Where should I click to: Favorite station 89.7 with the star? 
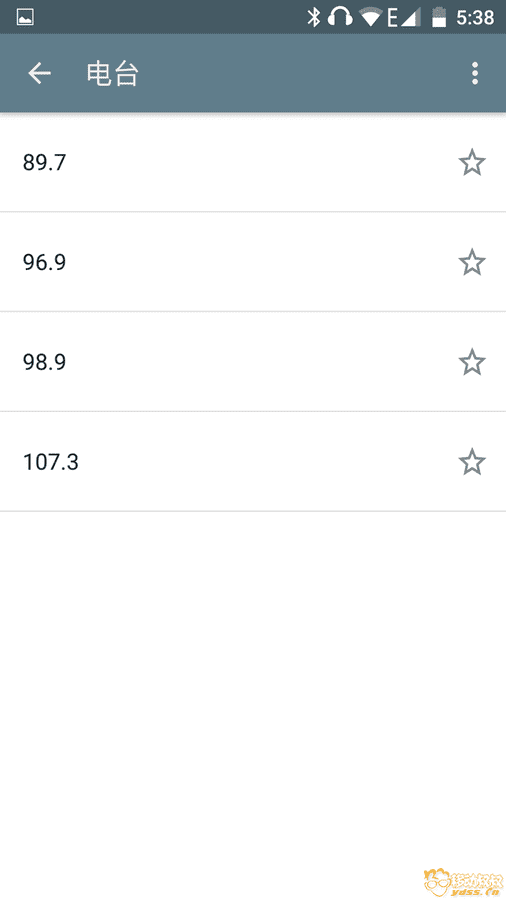(x=472, y=162)
